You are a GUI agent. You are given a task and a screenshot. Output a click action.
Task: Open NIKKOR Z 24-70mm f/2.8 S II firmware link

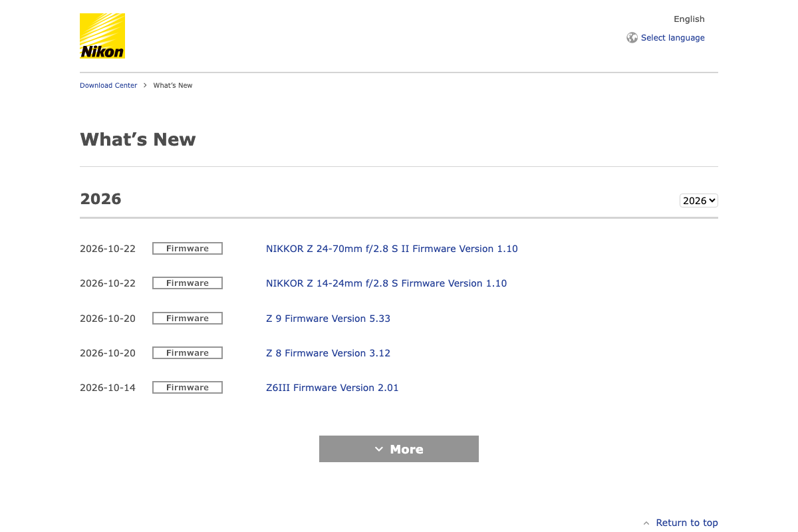392,249
